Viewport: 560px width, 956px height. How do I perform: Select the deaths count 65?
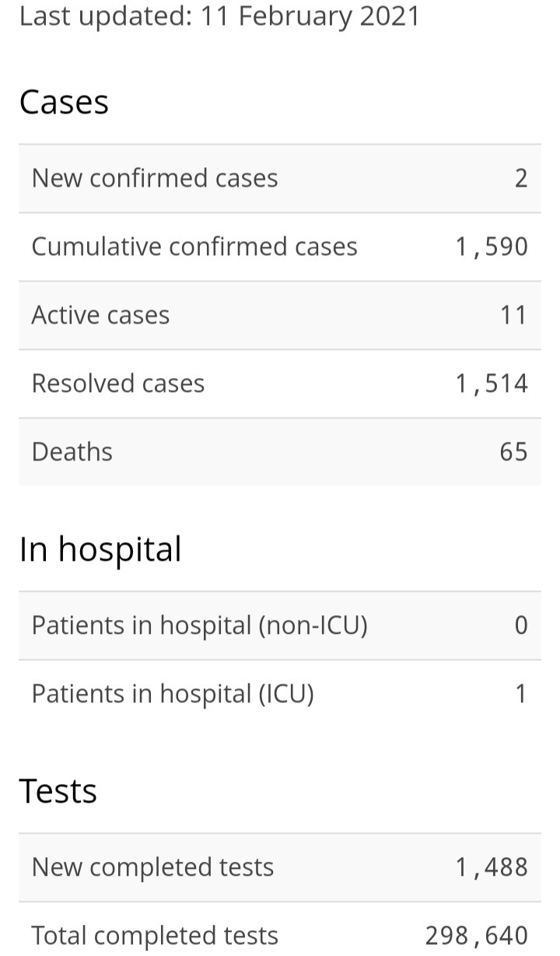(514, 452)
